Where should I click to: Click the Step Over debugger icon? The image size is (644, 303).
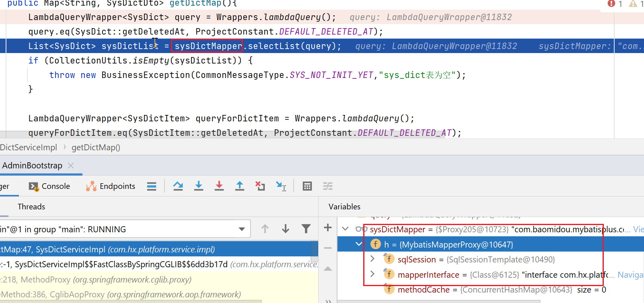(x=178, y=186)
